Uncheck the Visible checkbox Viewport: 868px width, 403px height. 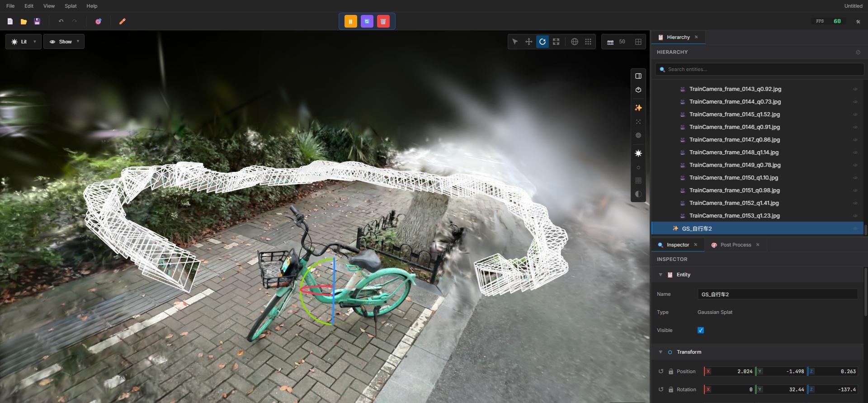tap(701, 330)
